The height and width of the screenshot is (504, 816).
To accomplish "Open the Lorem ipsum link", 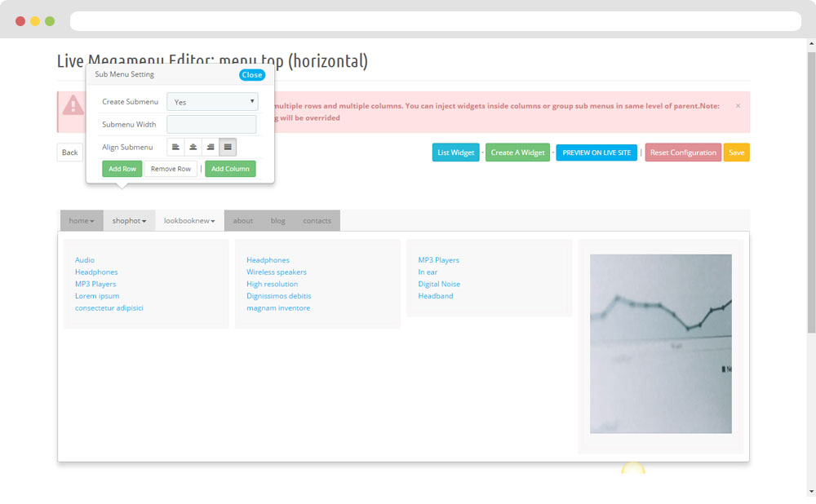I will coord(97,296).
